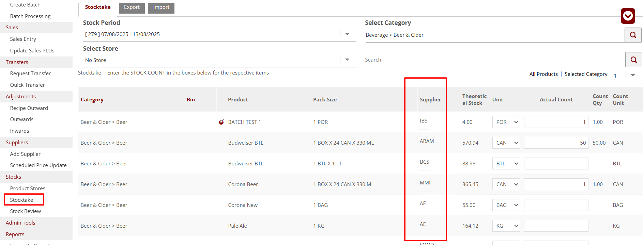Click the batch icon beside BATCH TEST 1

click(221, 122)
